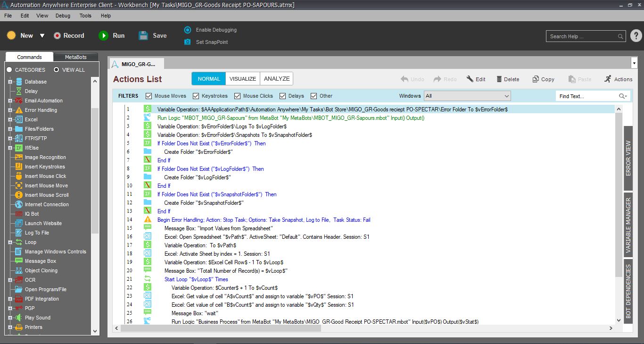Click the Copy icon in Actions List
Screen dimensions: 644x344
536,79
